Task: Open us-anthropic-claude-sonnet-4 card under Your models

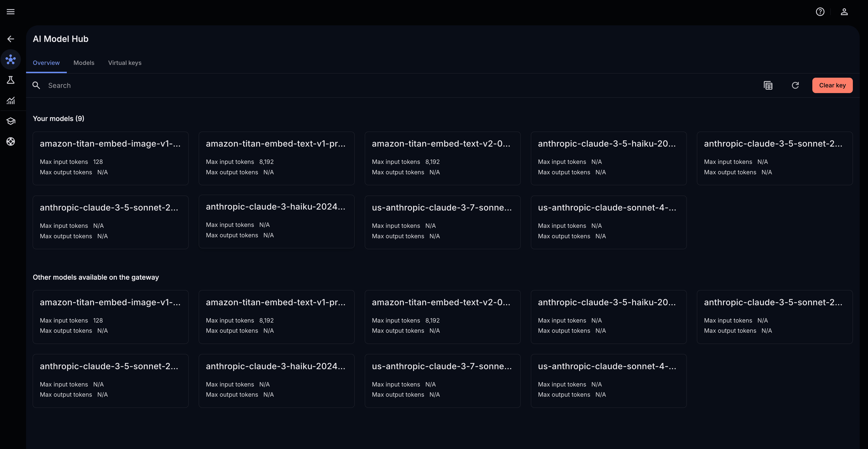Action: click(609, 222)
